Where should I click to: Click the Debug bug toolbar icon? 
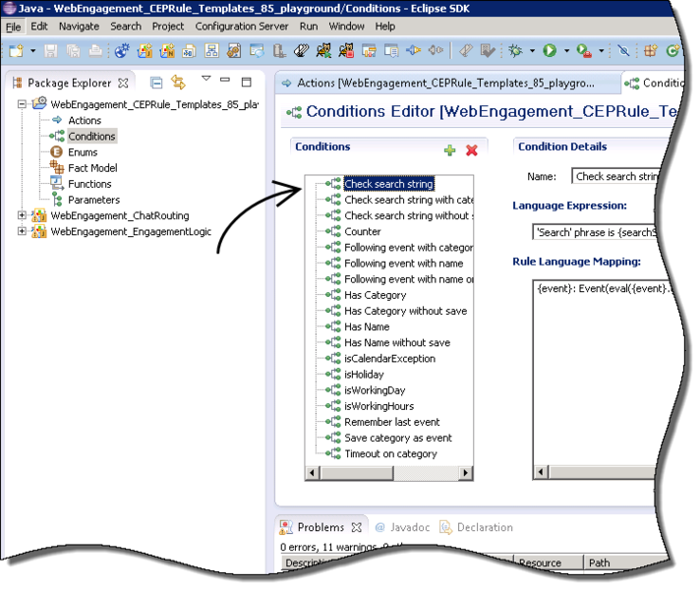tap(515, 51)
